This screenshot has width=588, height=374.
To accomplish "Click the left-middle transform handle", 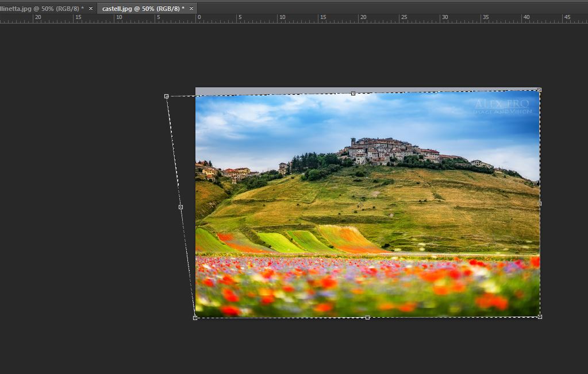I will point(180,207).
